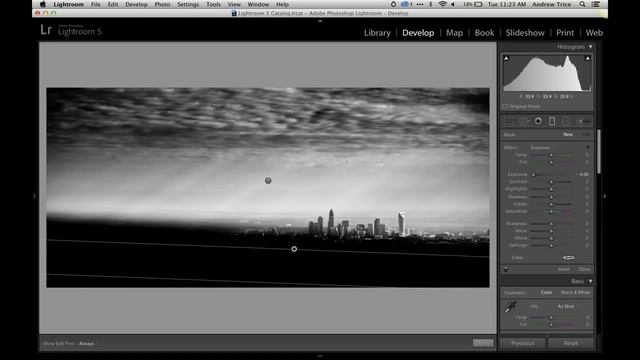Screen dimensions: 640x360
Task: Open Notification Center icon in menu bar
Action: pos(596,4)
